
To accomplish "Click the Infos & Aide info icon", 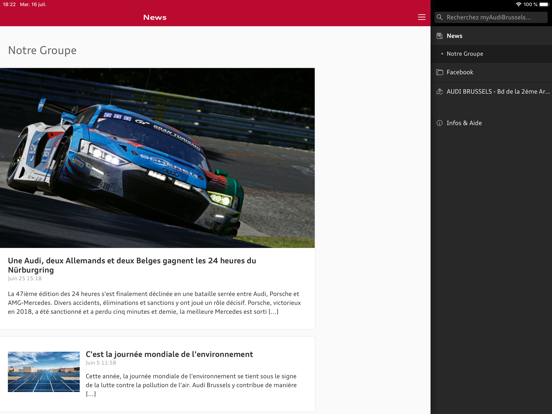I will [x=439, y=123].
